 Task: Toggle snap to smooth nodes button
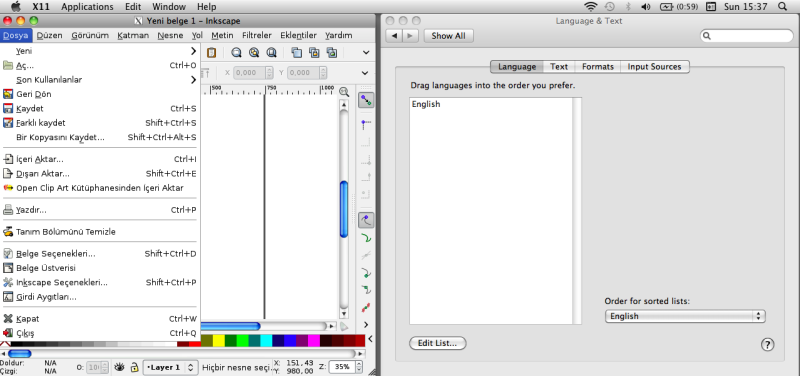[366, 290]
